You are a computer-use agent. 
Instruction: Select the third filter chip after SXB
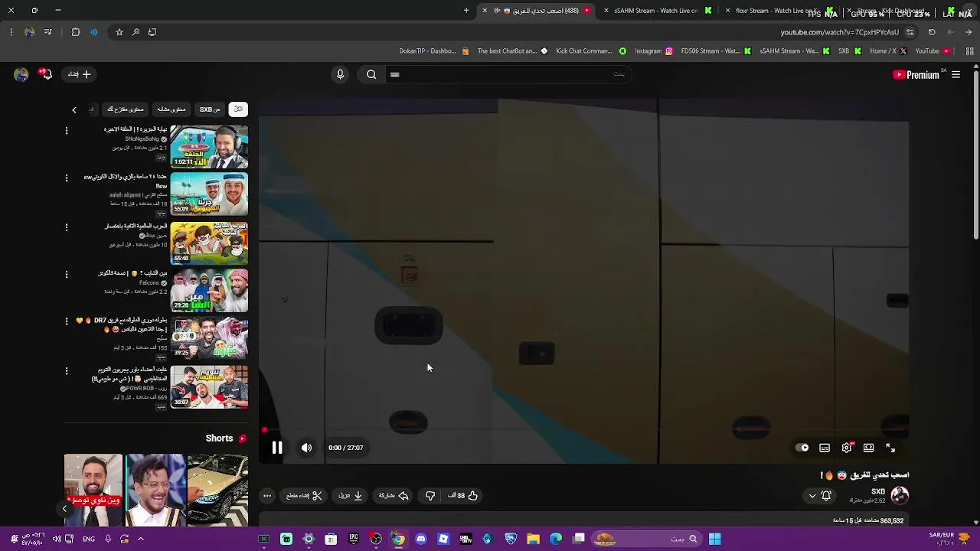pyautogui.click(x=171, y=109)
